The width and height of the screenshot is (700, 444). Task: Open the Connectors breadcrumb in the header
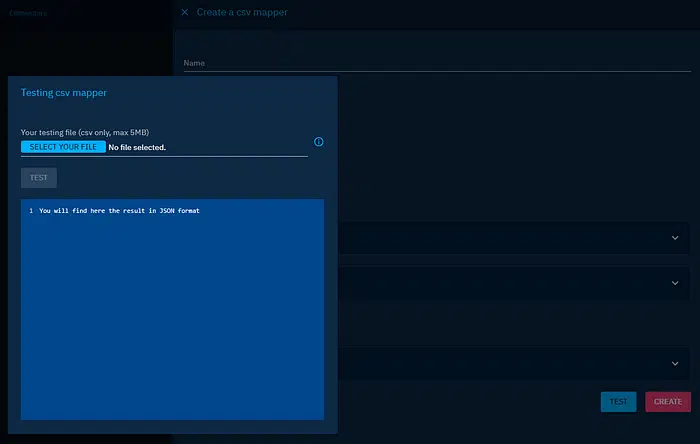[28, 13]
